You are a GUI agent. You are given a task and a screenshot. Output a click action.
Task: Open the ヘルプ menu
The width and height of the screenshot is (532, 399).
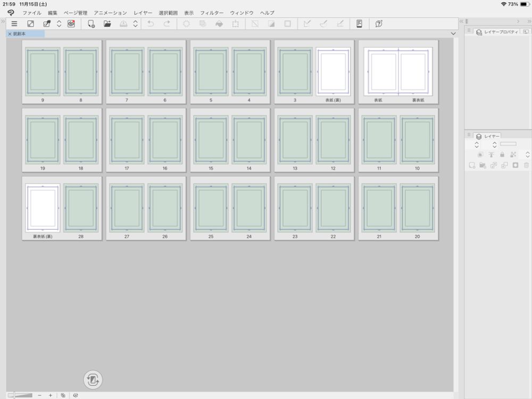[x=268, y=13]
